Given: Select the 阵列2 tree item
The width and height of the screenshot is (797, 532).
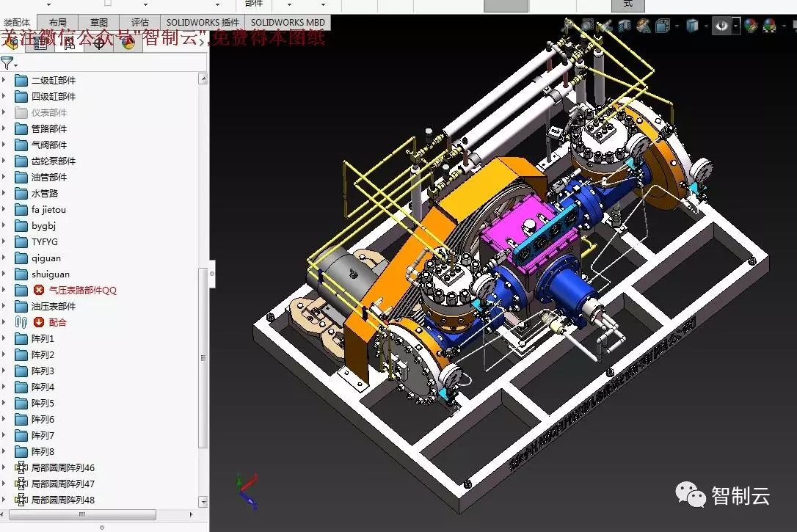Looking at the screenshot, I should click(x=43, y=354).
